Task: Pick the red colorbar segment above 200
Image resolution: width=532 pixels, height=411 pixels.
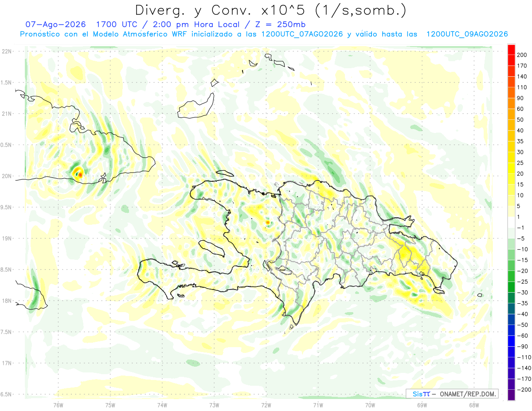Action: click(x=511, y=50)
